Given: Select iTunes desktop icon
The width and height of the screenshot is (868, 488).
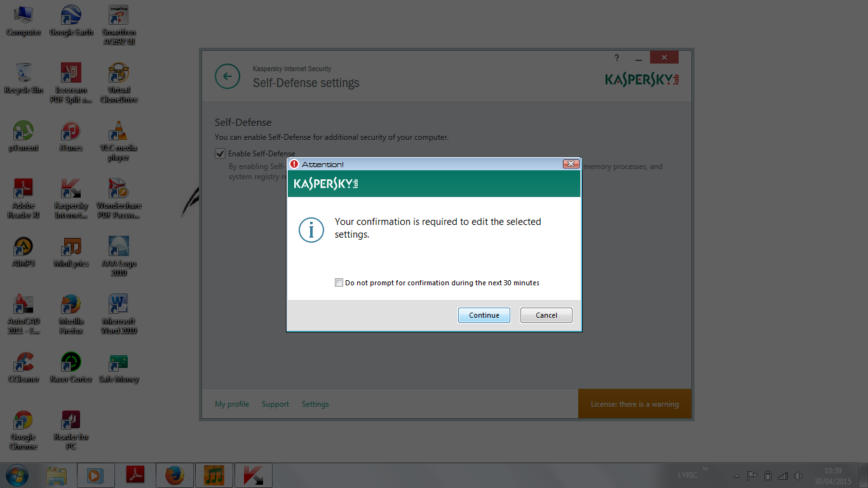Looking at the screenshot, I should (71, 136).
